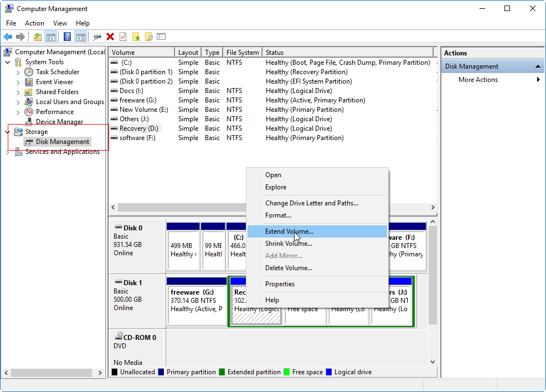Select Disk Management in the tree
The image size is (546, 392).
click(x=63, y=142)
